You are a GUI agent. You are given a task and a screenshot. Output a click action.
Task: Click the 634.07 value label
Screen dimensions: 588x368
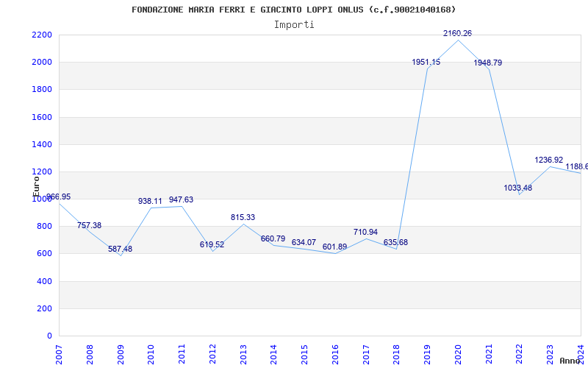(x=304, y=243)
